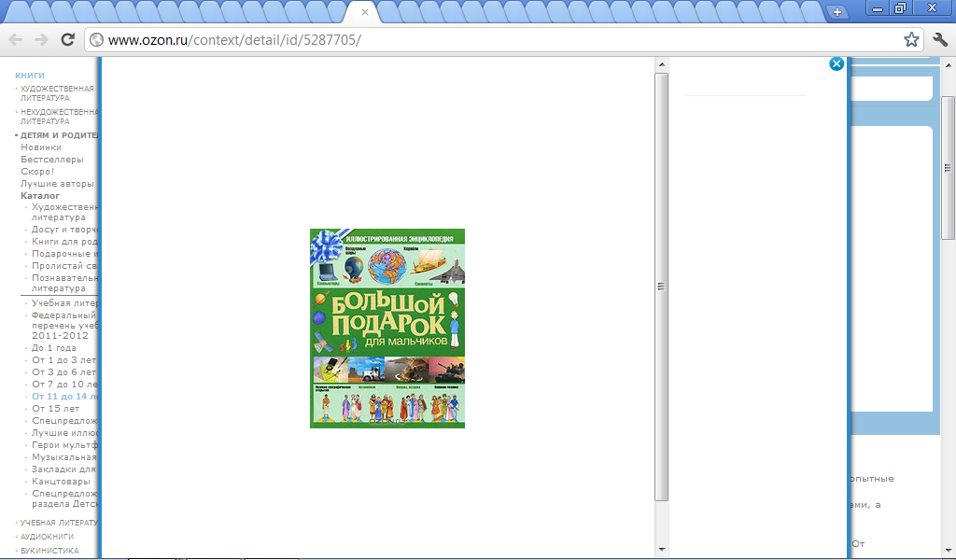This screenshot has height=560, width=956.
Task: Open Герои мультфильмов link
Action: 64,445
